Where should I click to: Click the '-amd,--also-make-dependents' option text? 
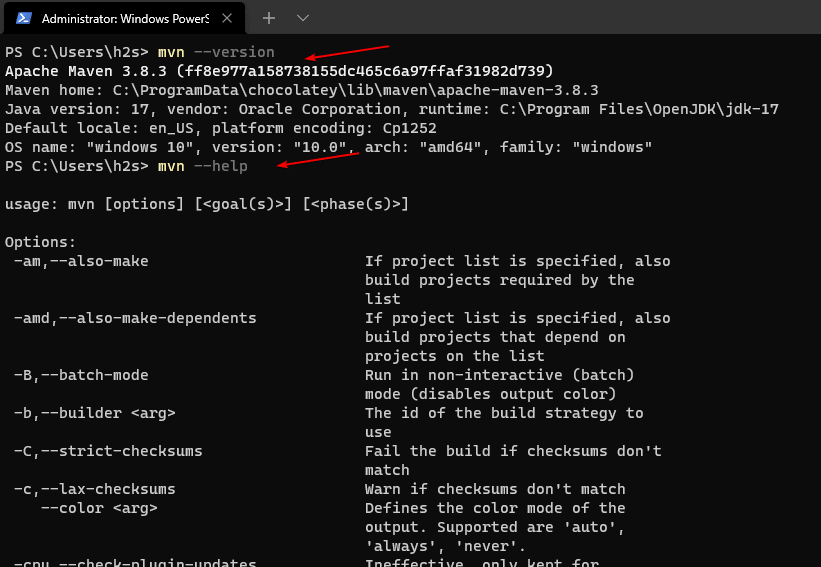(x=135, y=318)
